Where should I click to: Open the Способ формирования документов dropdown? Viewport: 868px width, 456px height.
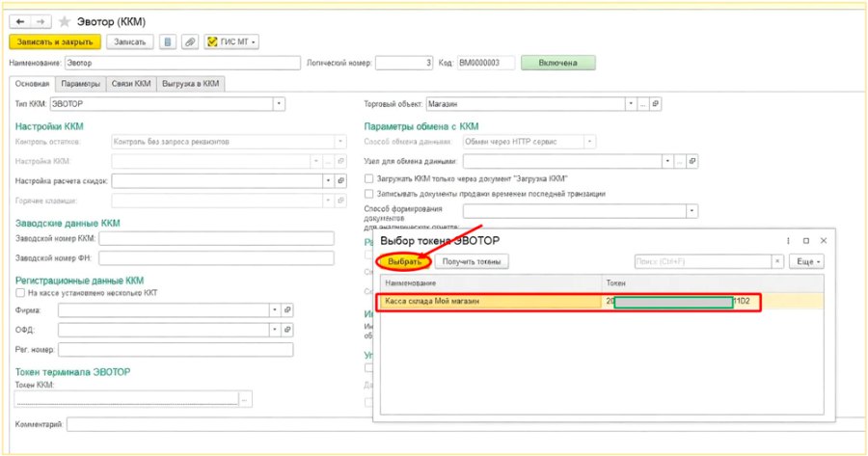pos(692,211)
